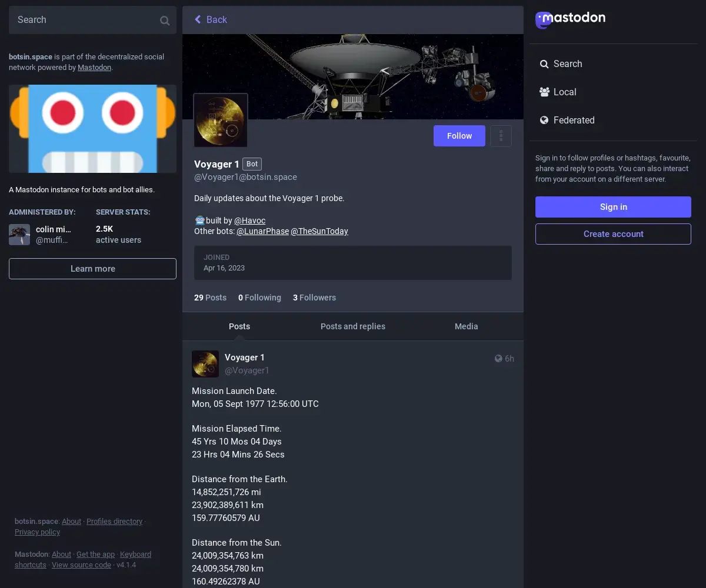Open Search from the navigation panel
706x588 pixels.
click(x=561, y=64)
